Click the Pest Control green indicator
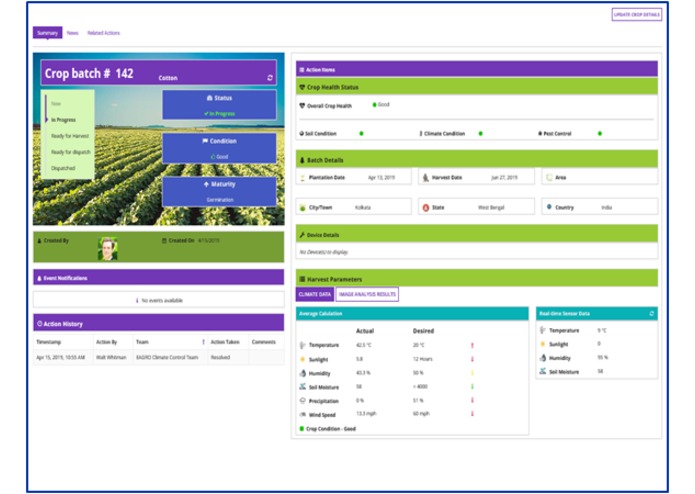695x494 pixels. [x=600, y=133]
